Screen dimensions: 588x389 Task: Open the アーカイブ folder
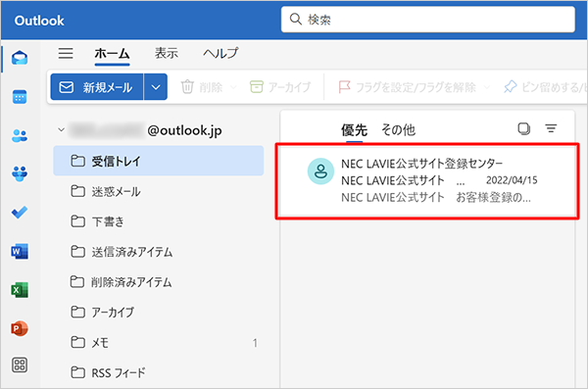(158, 313)
